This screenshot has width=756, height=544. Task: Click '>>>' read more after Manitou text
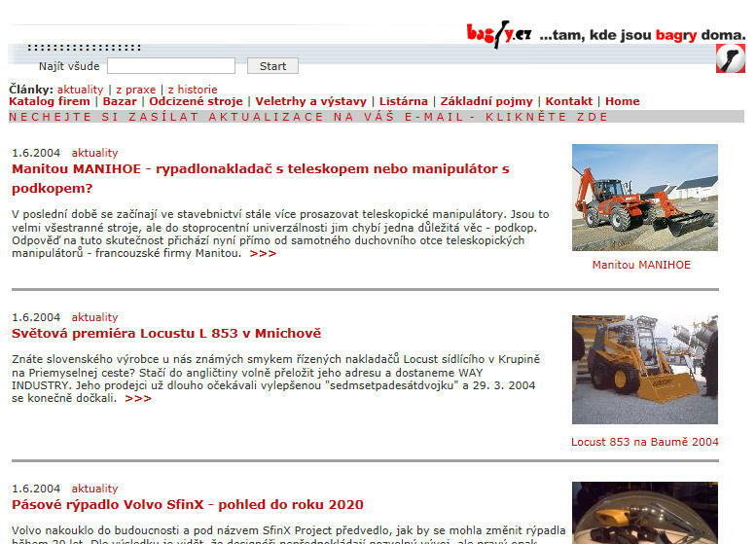[263, 254]
